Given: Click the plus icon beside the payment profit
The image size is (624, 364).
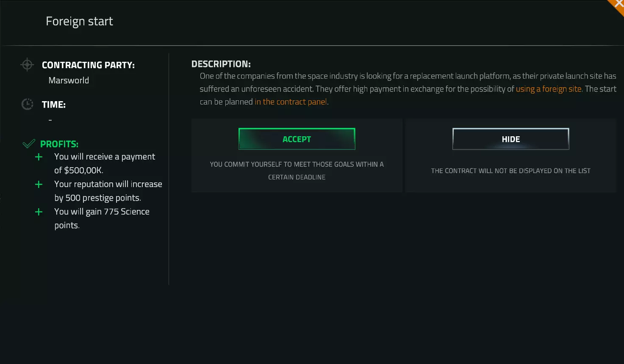Looking at the screenshot, I should [x=39, y=157].
